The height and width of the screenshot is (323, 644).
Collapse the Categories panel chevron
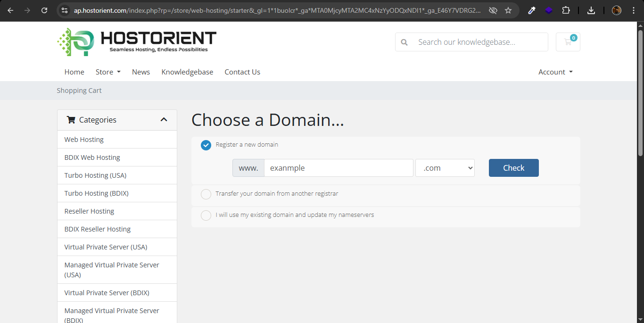164,120
